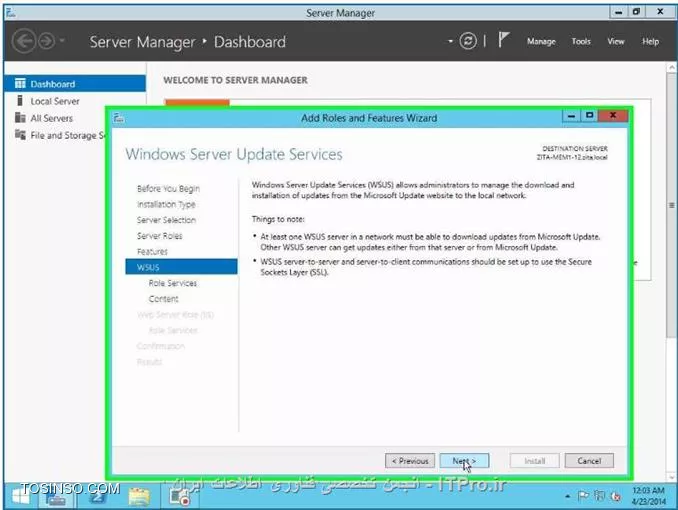Click the DESTINATION SERVER label in the wizard
Viewport: 678px width, 510px height.
(575, 148)
